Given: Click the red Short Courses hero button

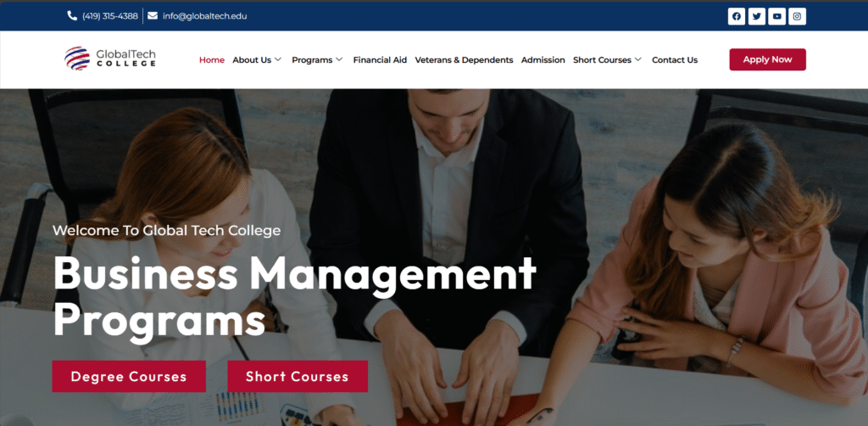Looking at the screenshot, I should 298,376.
